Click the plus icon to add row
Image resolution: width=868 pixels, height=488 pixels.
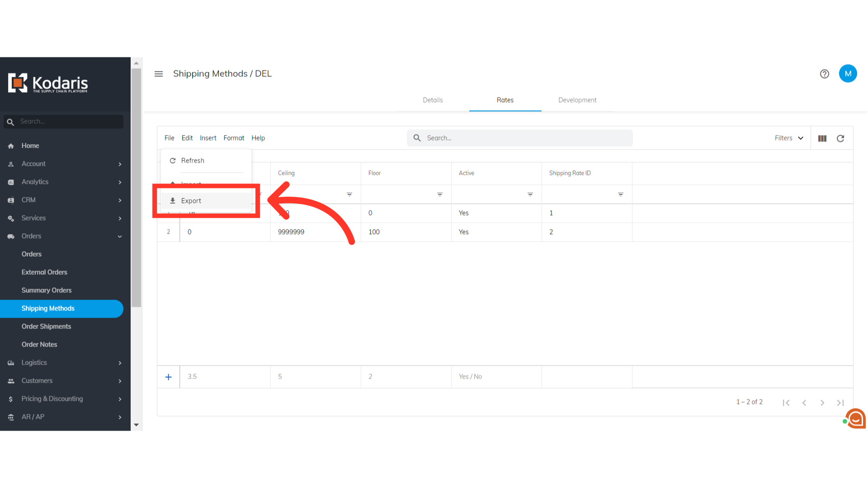coord(168,377)
